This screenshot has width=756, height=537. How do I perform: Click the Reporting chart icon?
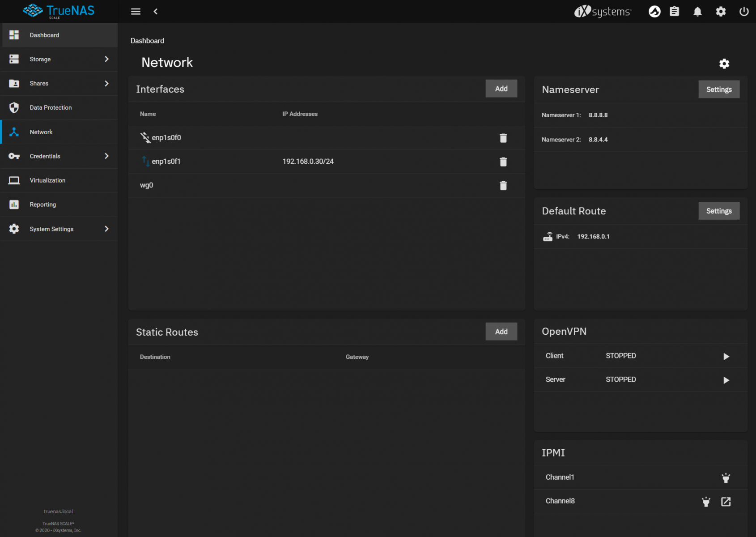(x=14, y=205)
